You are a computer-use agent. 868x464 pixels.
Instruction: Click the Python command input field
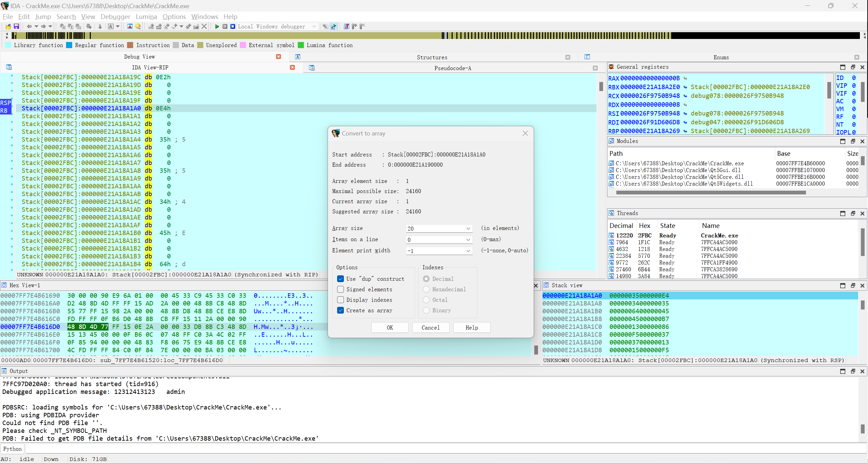[446, 449]
